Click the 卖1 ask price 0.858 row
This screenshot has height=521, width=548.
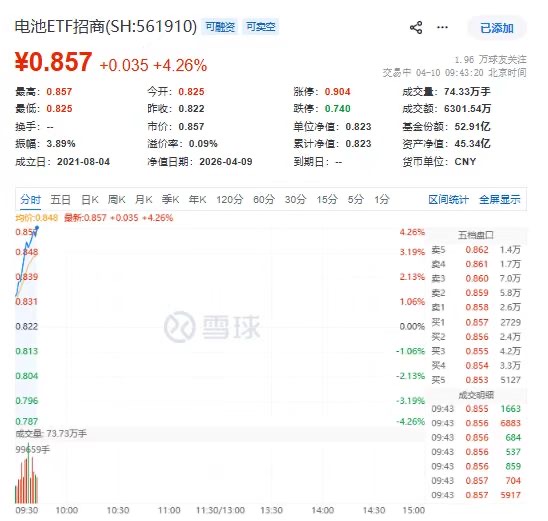(x=476, y=307)
